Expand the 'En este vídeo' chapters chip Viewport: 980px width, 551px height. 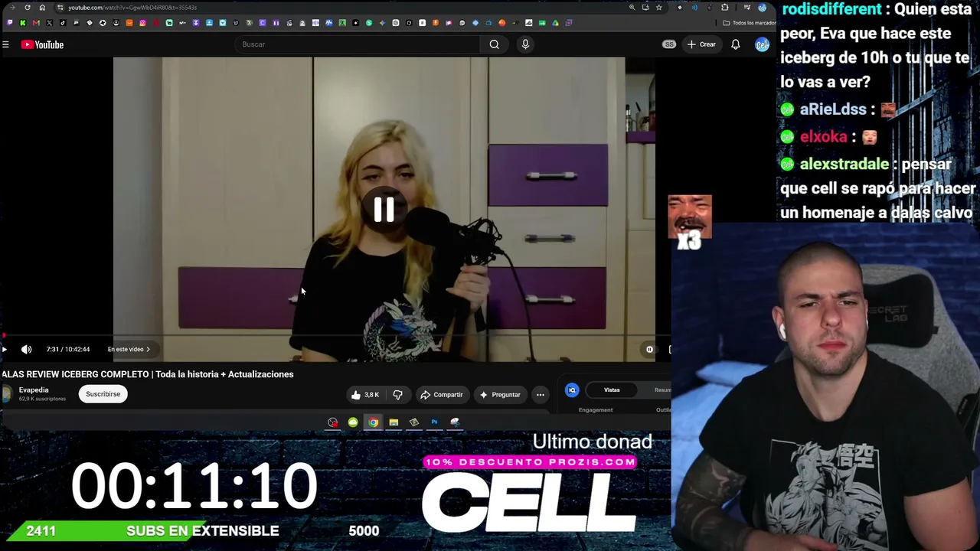click(x=129, y=349)
